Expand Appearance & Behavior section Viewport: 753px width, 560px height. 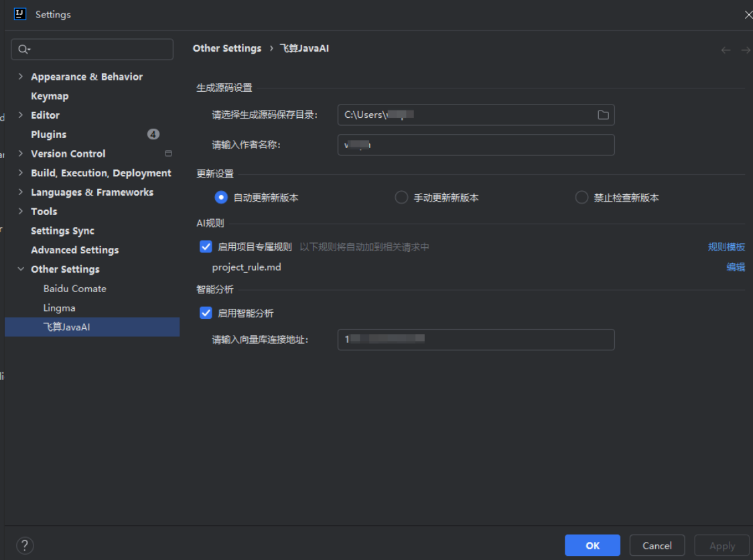[x=21, y=76]
